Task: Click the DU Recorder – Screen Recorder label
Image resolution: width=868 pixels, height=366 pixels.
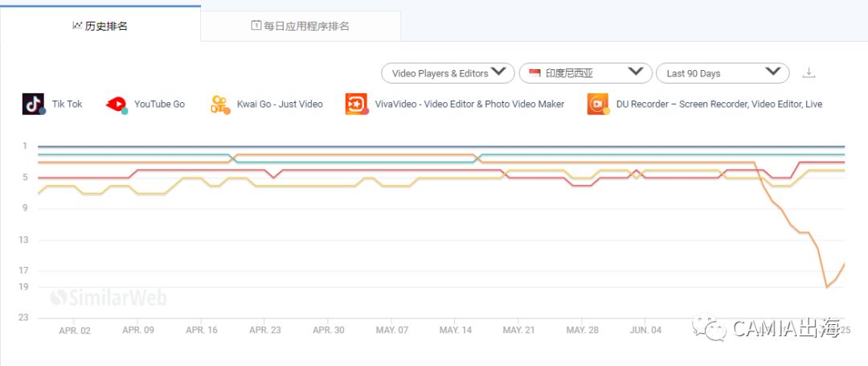Action: click(719, 104)
